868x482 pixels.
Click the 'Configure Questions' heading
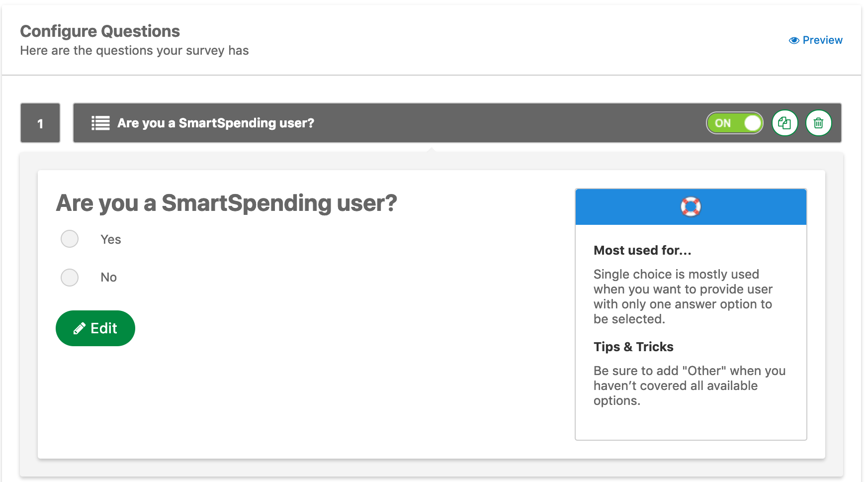point(100,31)
